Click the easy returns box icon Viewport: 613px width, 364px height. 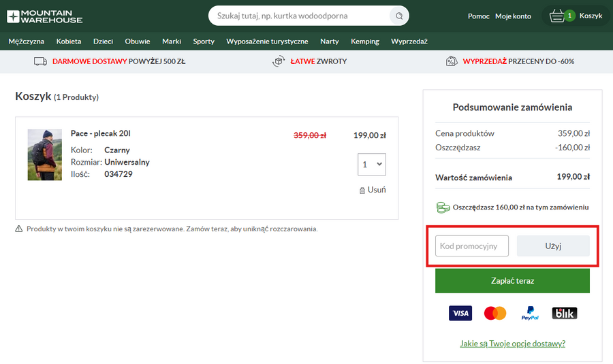click(278, 61)
